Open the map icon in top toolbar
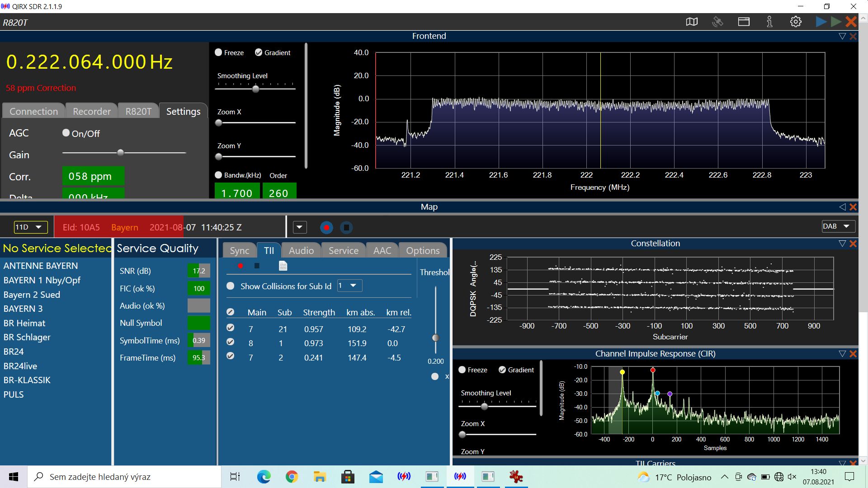The height and width of the screenshot is (488, 868). [x=692, y=22]
